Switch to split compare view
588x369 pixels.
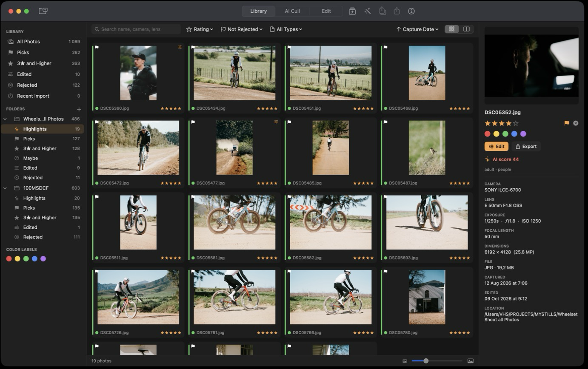466,29
